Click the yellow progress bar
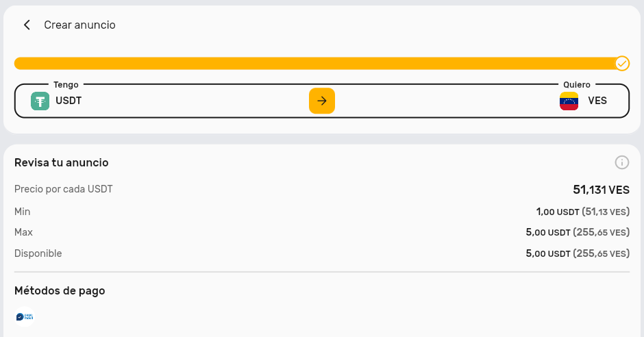644x337 pixels. tap(315, 64)
